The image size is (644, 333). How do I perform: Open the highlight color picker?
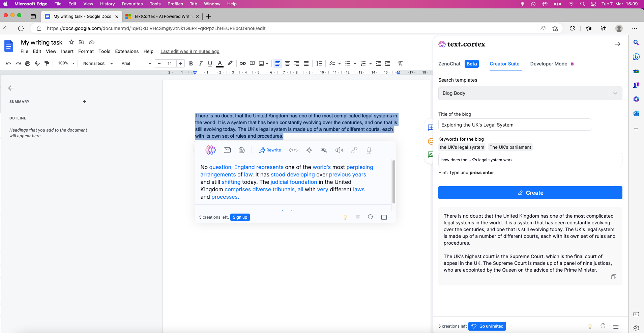230,63
